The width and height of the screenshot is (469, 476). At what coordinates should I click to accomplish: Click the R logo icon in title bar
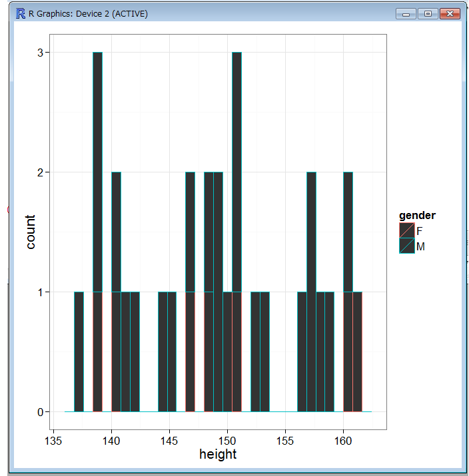(x=21, y=14)
